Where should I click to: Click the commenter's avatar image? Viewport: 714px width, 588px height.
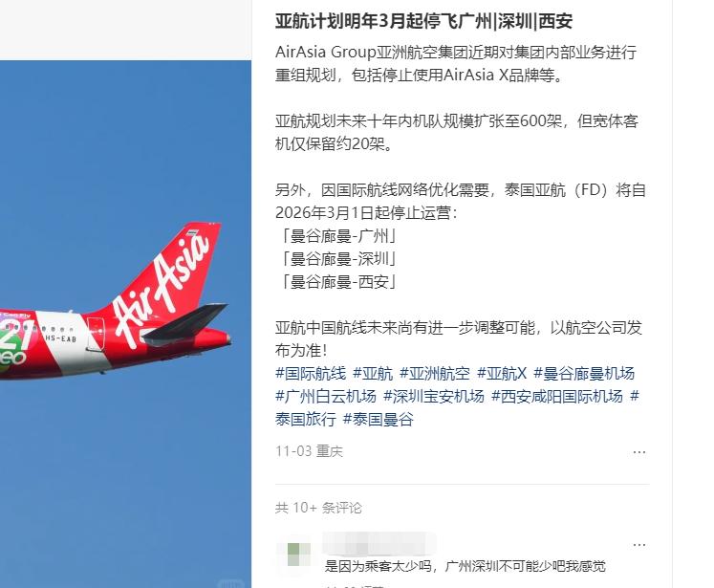pyautogui.click(x=293, y=555)
